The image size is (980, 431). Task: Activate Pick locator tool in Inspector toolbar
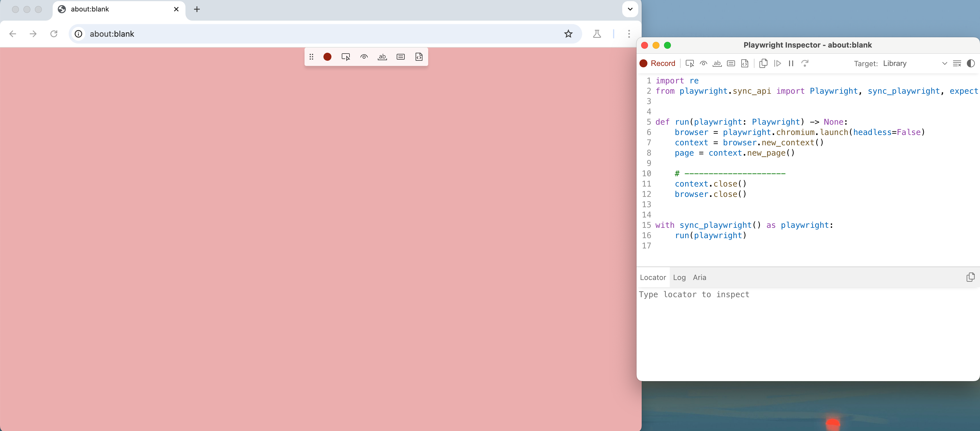[x=689, y=63]
